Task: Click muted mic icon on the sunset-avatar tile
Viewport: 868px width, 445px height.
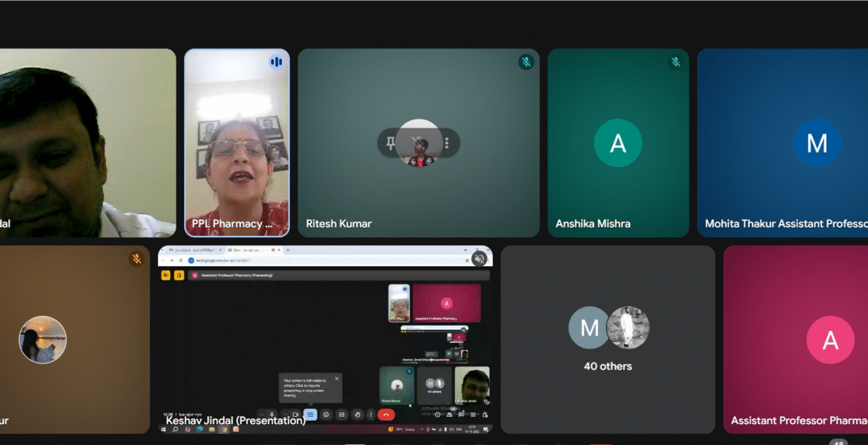Action: point(136,259)
